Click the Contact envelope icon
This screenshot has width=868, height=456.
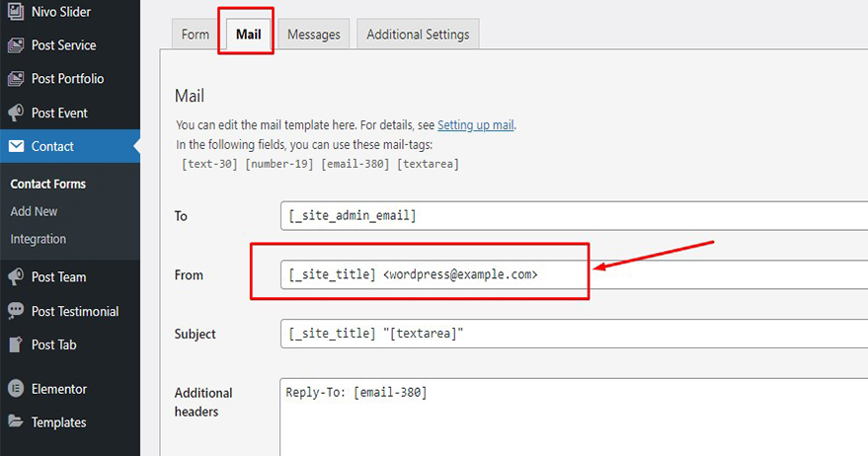coord(16,146)
